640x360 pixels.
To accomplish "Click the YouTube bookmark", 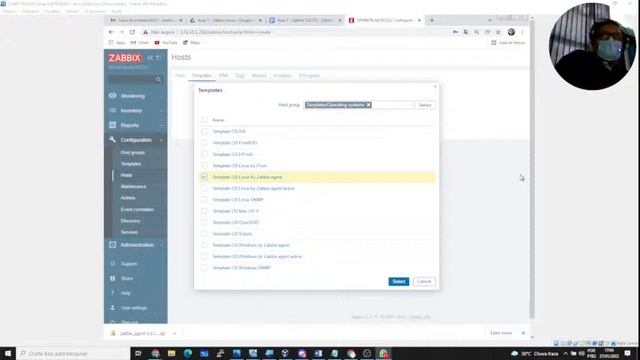I will point(166,42).
